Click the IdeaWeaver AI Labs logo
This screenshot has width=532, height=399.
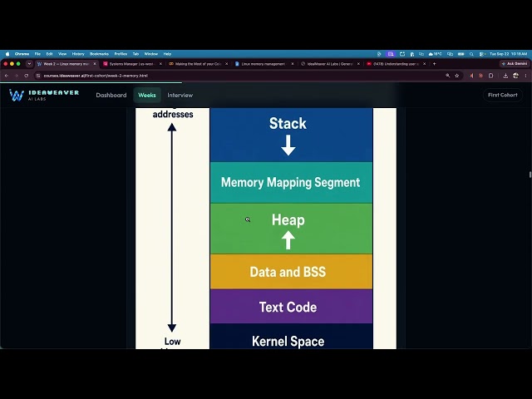(x=44, y=95)
